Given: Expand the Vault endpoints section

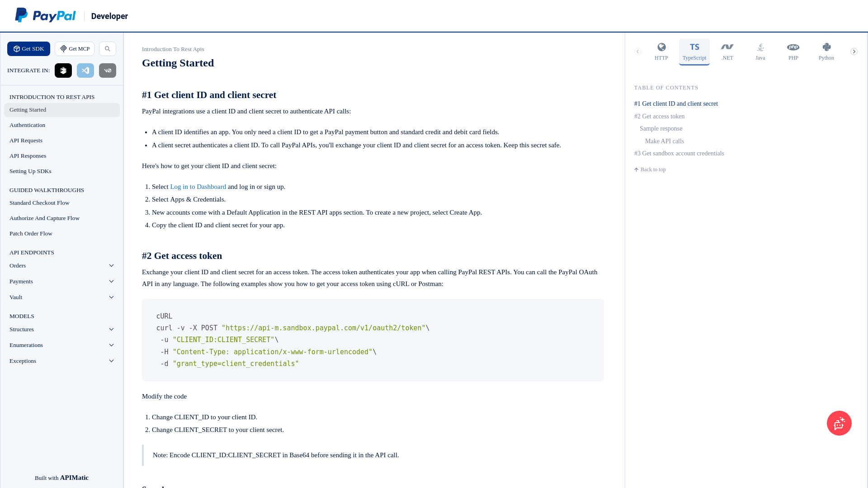Looking at the screenshot, I should tap(62, 297).
